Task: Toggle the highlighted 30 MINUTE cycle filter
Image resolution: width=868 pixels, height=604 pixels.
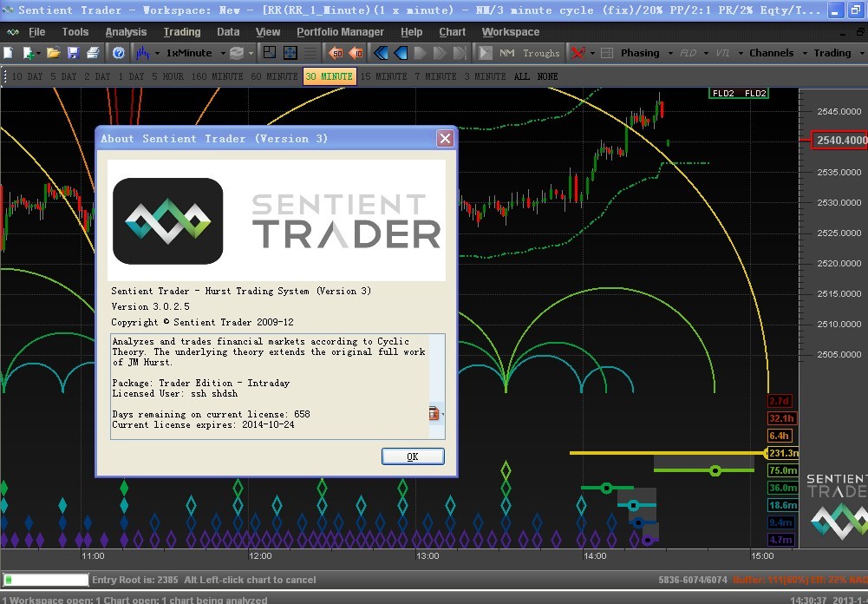Action: pos(330,76)
